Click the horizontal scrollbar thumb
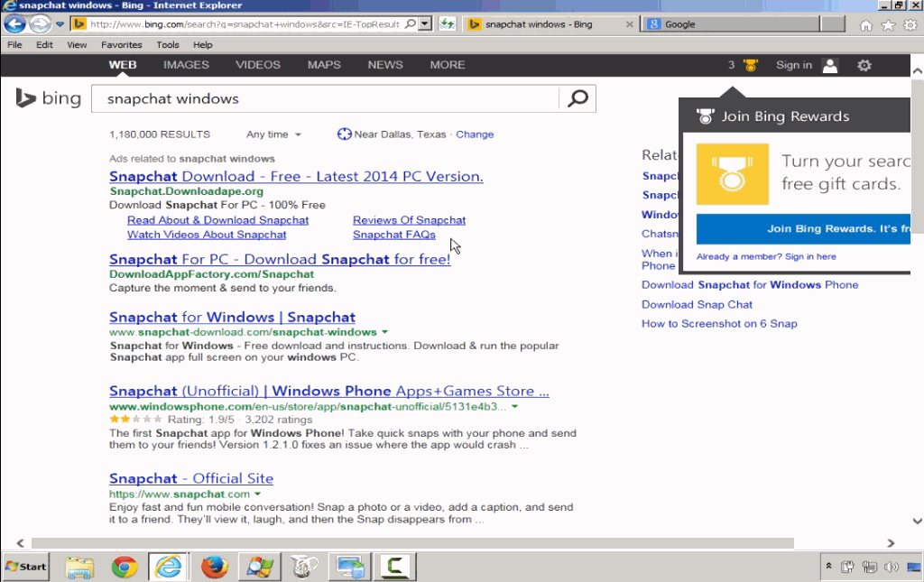Image resolution: width=924 pixels, height=582 pixels. pyautogui.click(x=412, y=542)
